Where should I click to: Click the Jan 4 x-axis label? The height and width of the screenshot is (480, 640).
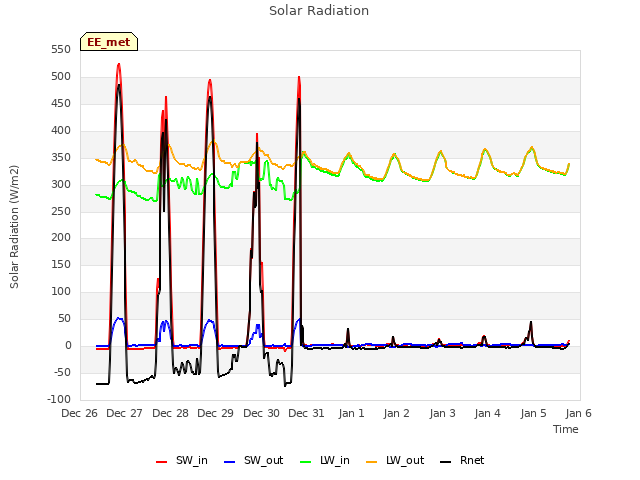[x=488, y=413]
